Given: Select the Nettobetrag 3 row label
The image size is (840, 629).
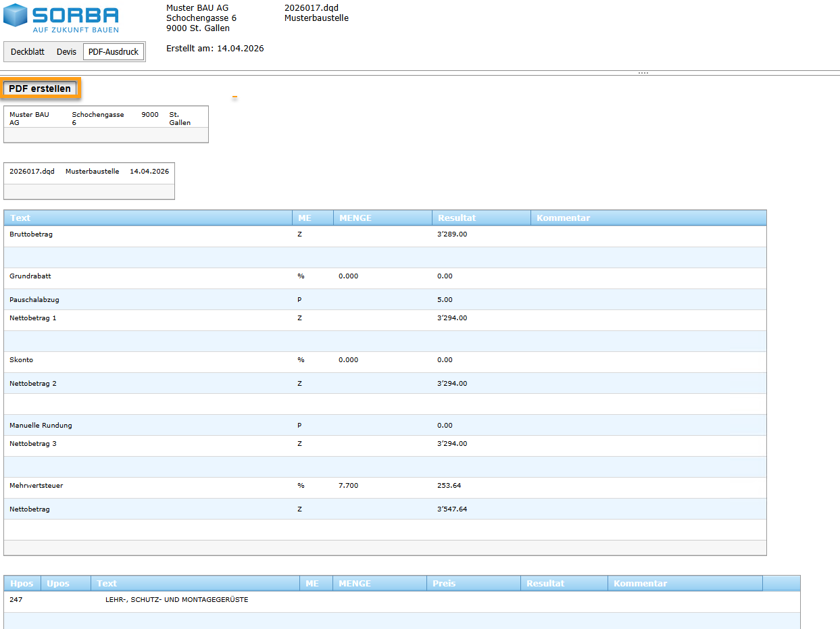Looking at the screenshot, I should (x=33, y=444).
